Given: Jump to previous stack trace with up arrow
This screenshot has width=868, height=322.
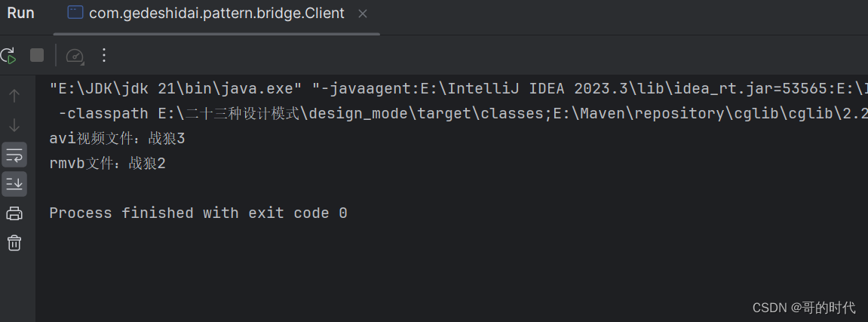Looking at the screenshot, I should (x=14, y=96).
